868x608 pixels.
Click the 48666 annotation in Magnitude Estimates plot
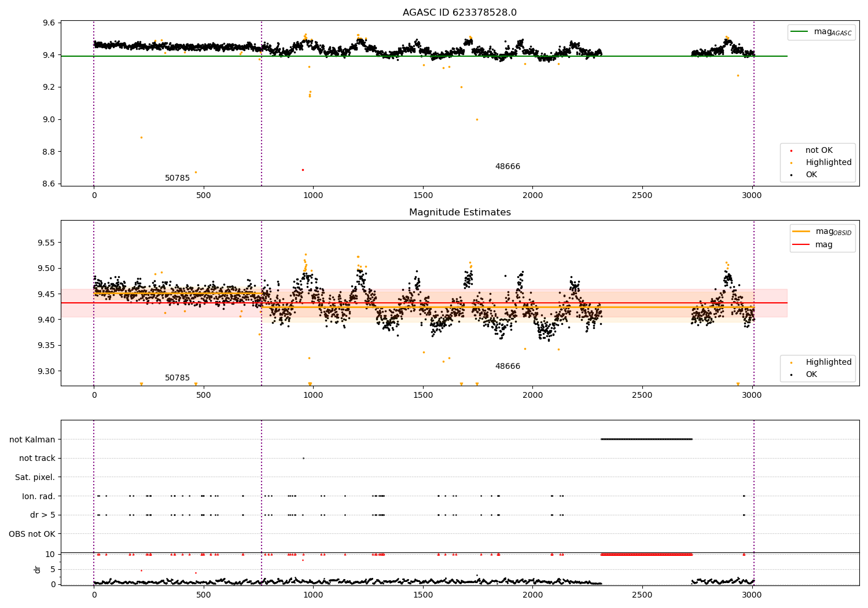coord(507,367)
